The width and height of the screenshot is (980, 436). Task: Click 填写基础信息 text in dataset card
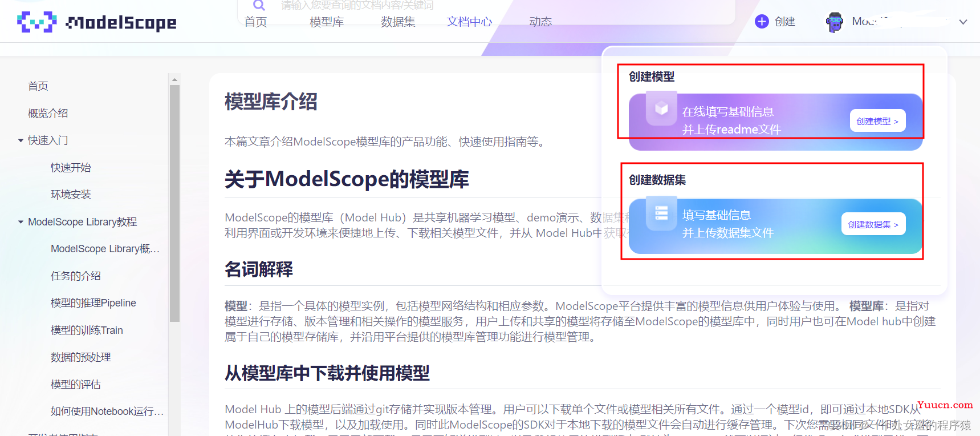[x=717, y=215]
